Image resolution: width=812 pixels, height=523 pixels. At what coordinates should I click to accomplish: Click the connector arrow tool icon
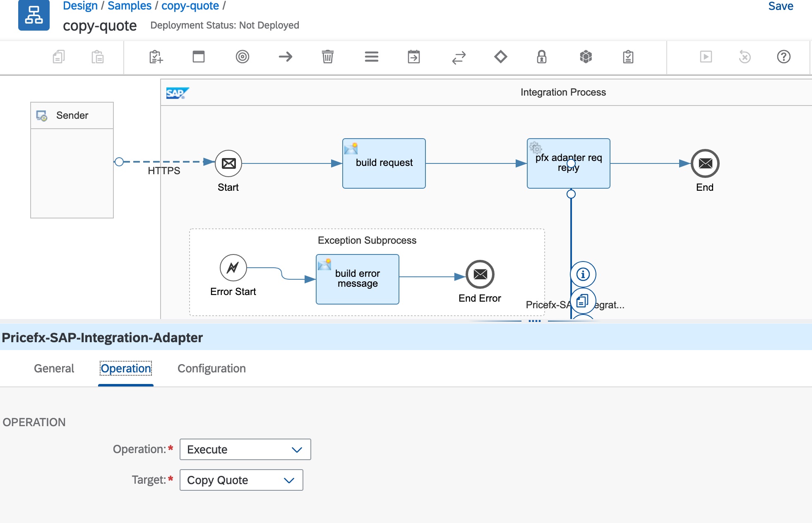(x=286, y=57)
